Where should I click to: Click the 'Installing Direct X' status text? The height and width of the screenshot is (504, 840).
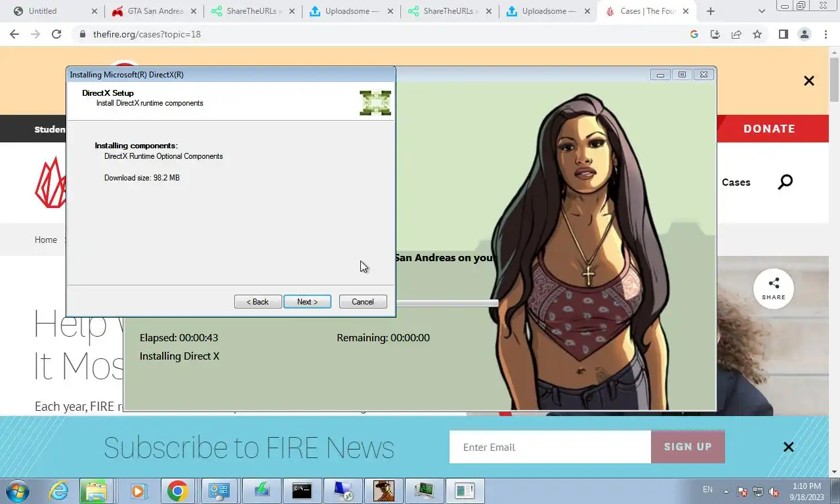pos(179,356)
